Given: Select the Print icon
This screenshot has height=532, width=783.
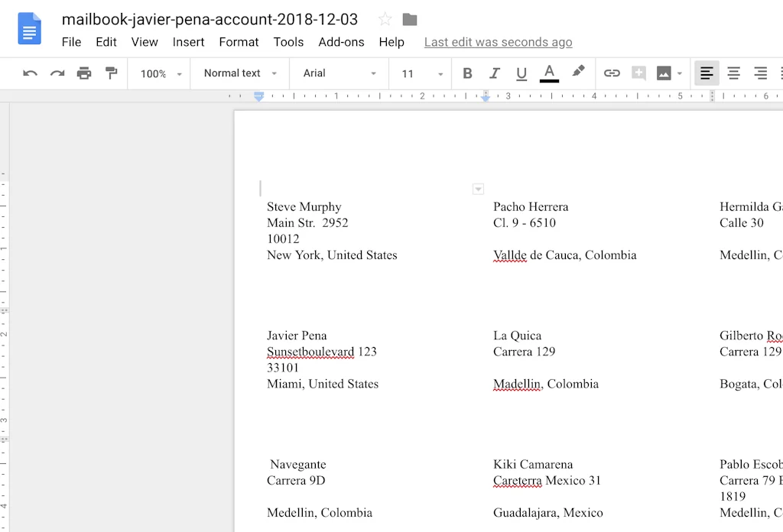Looking at the screenshot, I should [84, 73].
